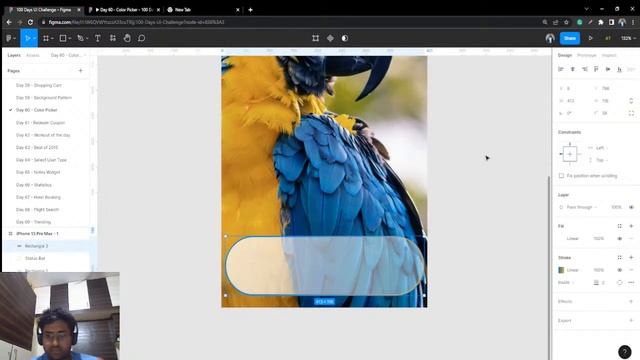The width and height of the screenshot is (640, 360).
Task: Switch to the Design tab
Action: click(565, 55)
